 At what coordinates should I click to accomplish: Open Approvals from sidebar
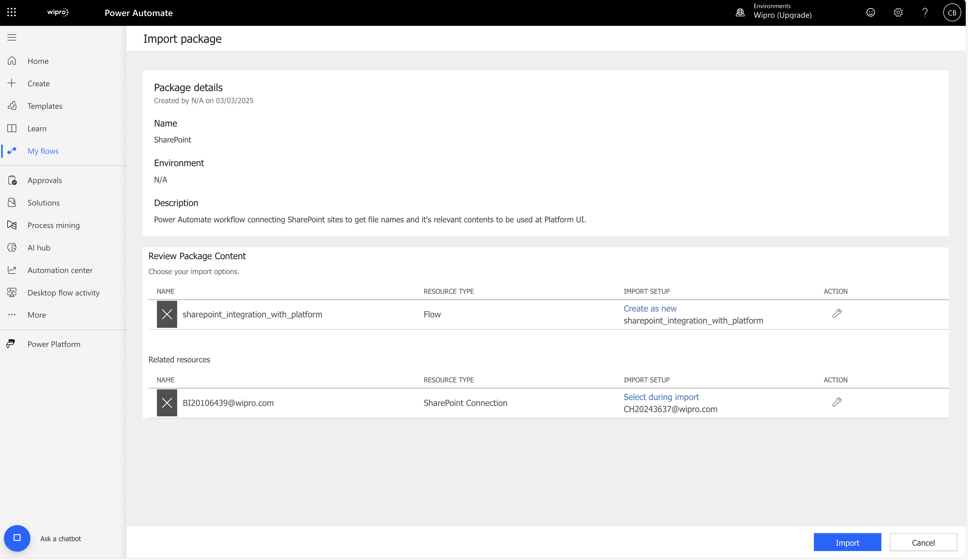[x=44, y=180]
